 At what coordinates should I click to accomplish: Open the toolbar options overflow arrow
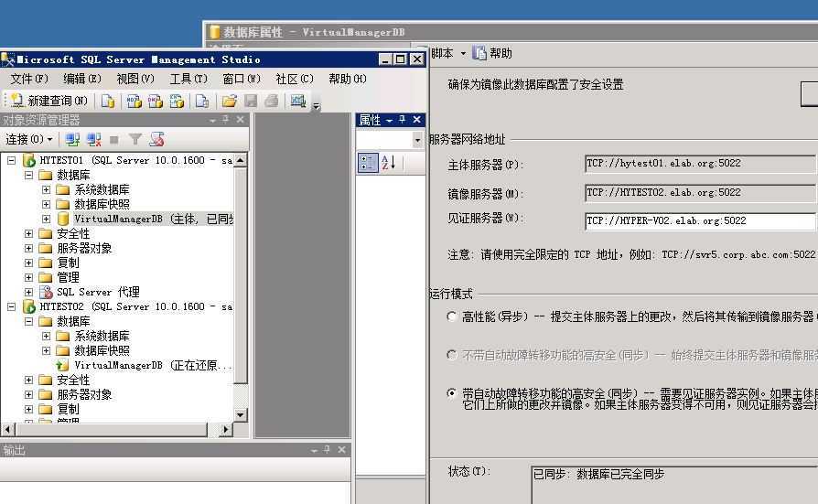point(316,106)
